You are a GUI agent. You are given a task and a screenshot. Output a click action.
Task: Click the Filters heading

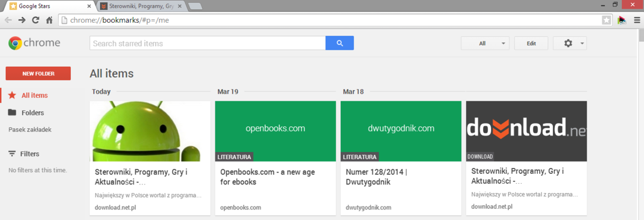(x=30, y=154)
